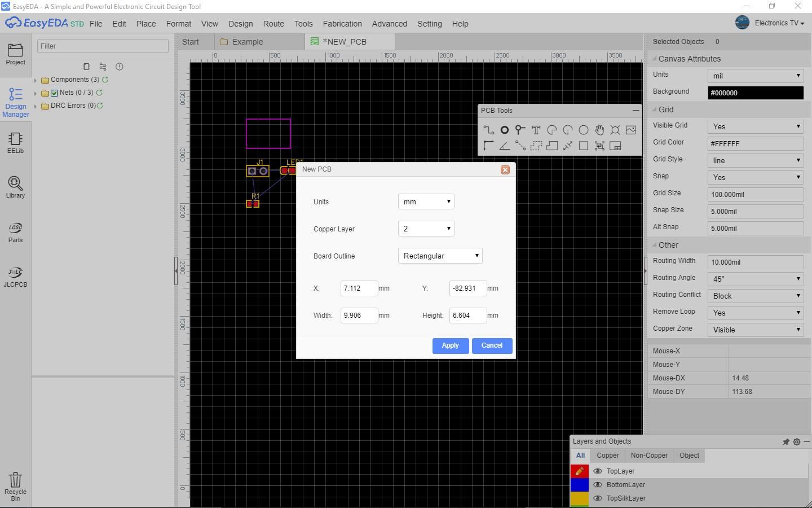
Task: Open the JLCPCB panel
Action: point(15,277)
